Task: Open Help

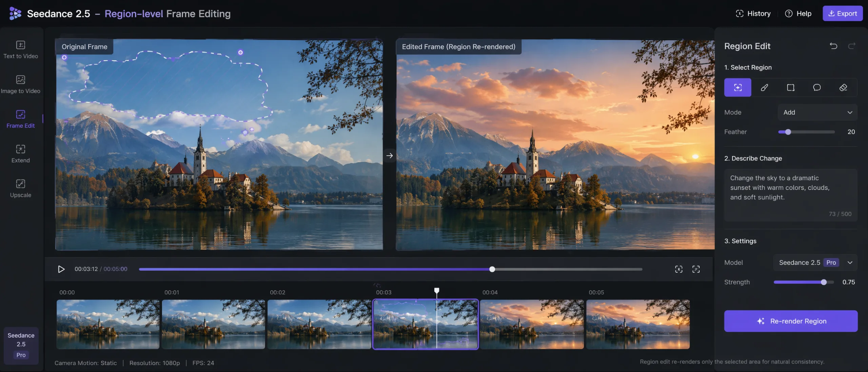Action: (x=798, y=14)
